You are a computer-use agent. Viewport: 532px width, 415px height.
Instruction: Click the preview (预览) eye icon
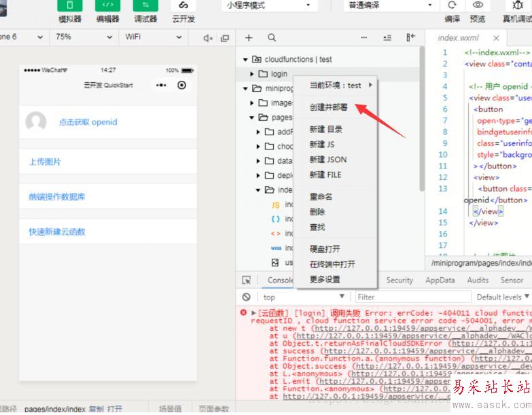coord(478,5)
